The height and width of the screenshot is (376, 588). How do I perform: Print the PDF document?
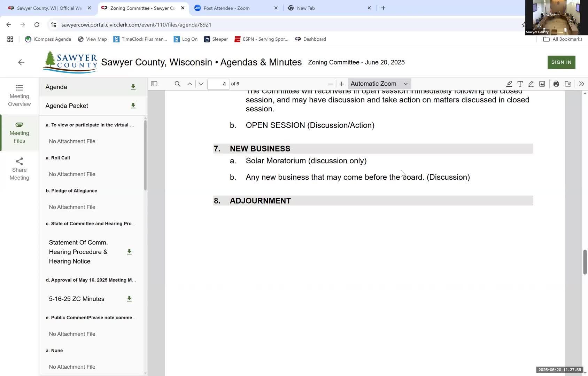556,84
